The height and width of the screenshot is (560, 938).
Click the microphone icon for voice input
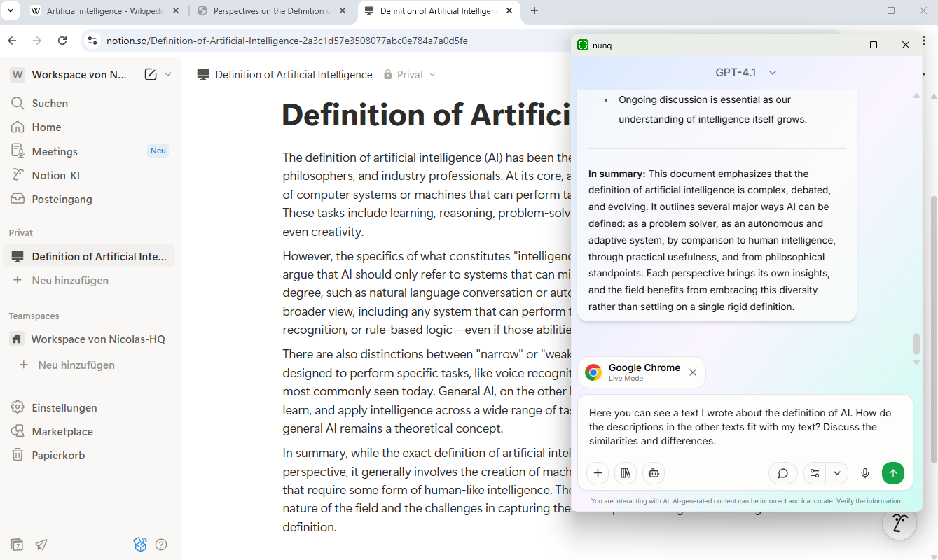click(x=865, y=473)
